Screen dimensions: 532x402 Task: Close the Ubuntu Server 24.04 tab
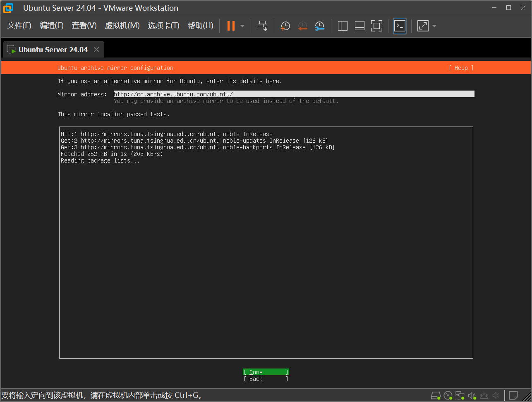pyautogui.click(x=96, y=50)
